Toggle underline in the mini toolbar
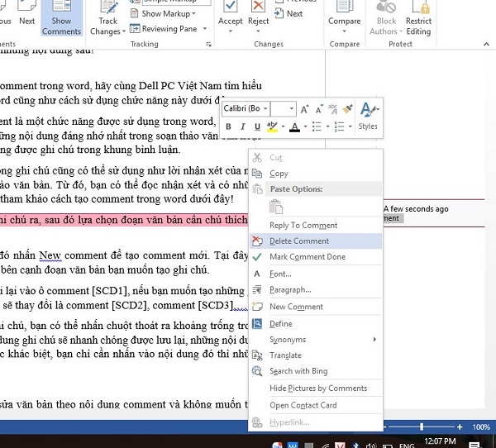The height and width of the screenshot is (448, 496). (257, 126)
